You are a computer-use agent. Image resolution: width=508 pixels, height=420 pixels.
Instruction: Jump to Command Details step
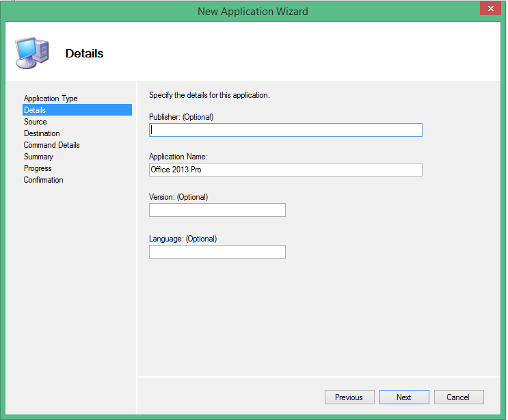[x=52, y=145]
